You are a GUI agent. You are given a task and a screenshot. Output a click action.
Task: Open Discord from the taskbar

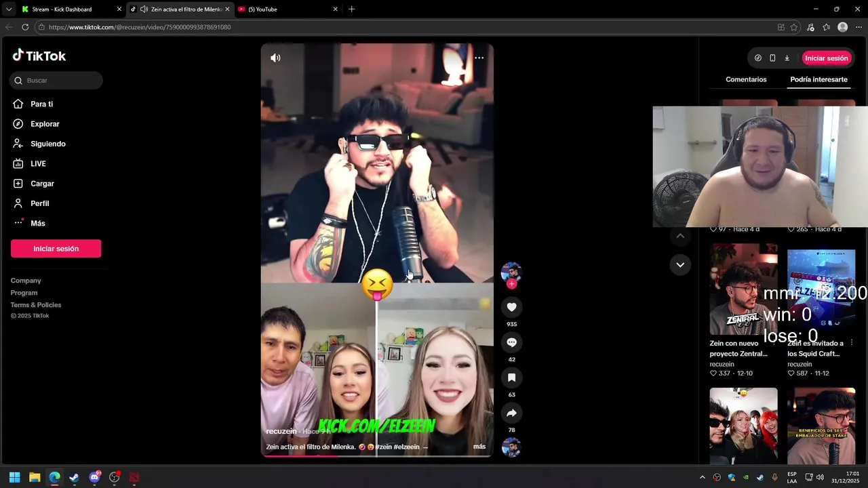click(94, 477)
